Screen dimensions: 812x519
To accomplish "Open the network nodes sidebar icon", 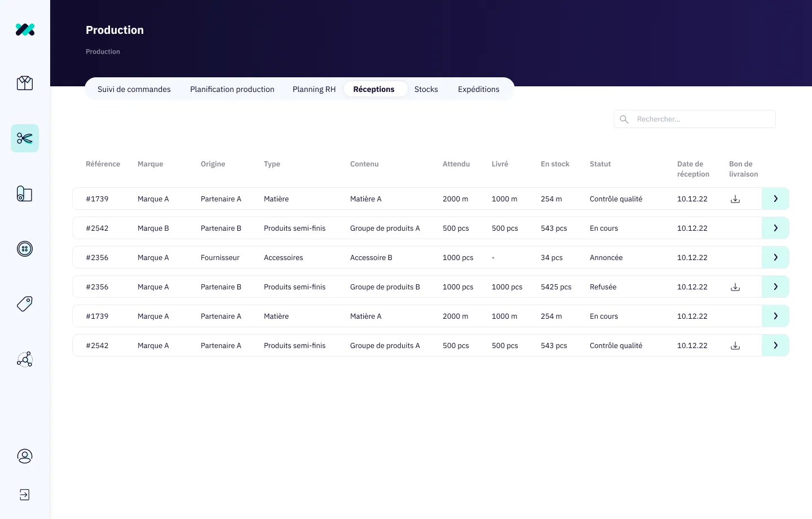I will [25, 359].
